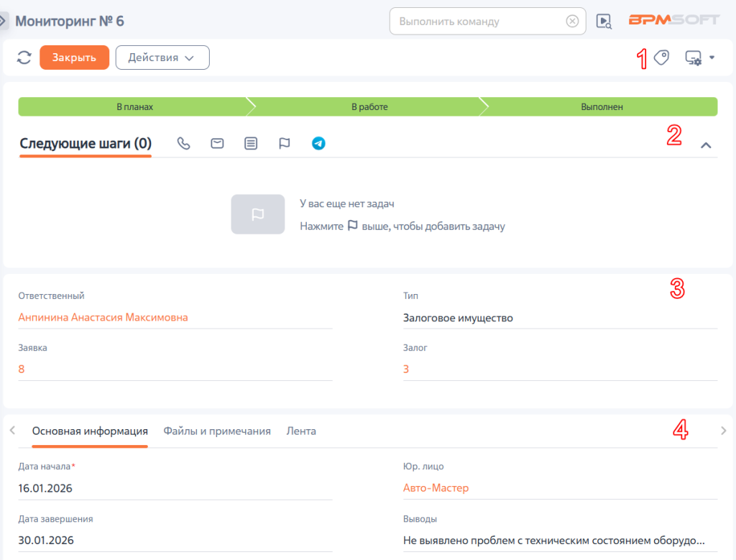Viewport: 736px width, 560px height.
Task: Select the В планах stage
Action: pos(134,106)
